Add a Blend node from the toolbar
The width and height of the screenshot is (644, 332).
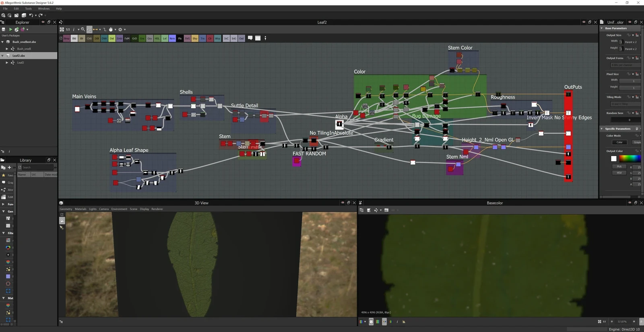coord(74,39)
